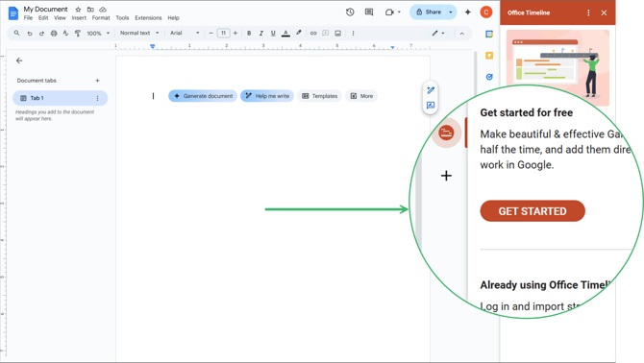This screenshot has width=644, height=363.
Task: Open the Format menu
Action: pos(101,18)
